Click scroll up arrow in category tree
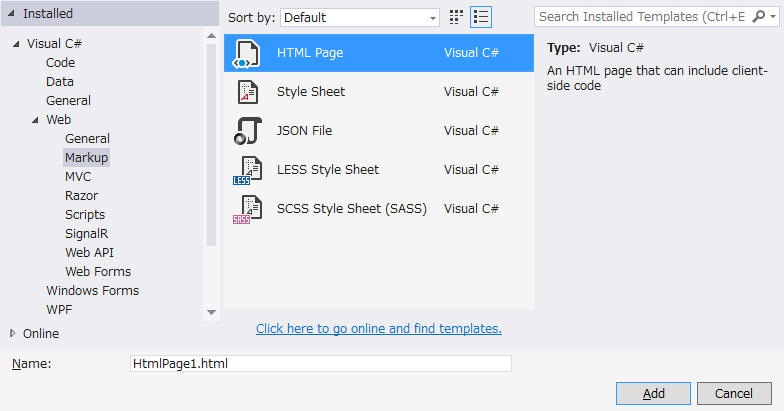This screenshot has width=784, height=411. tap(212, 36)
